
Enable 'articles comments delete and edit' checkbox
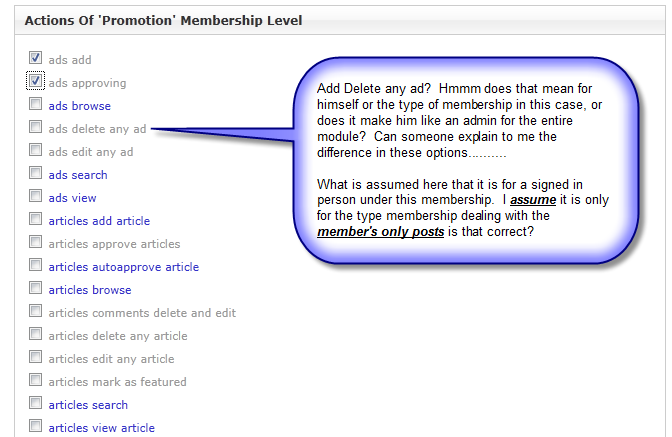[x=36, y=312]
